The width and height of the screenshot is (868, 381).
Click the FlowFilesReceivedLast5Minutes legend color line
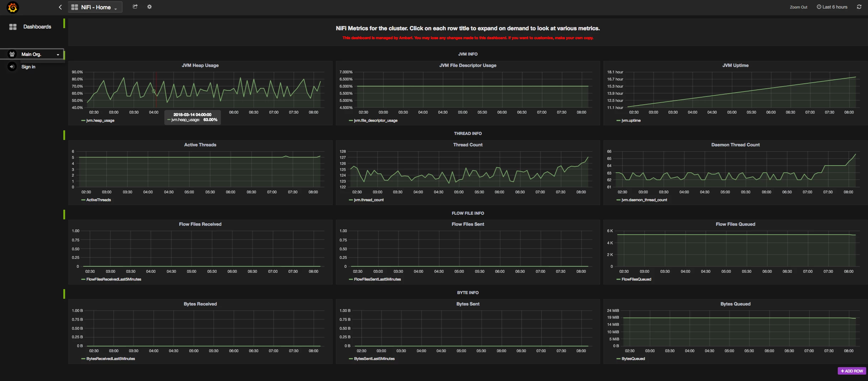pyautogui.click(x=83, y=280)
